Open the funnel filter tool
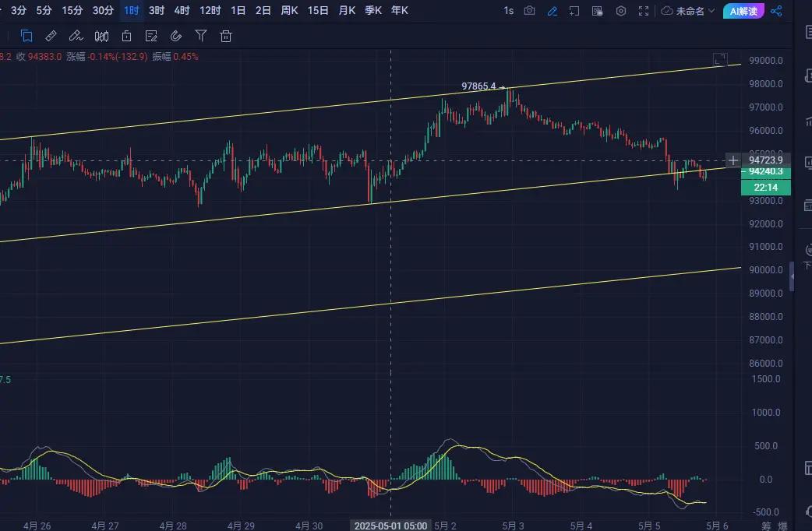812x531 pixels. point(201,36)
